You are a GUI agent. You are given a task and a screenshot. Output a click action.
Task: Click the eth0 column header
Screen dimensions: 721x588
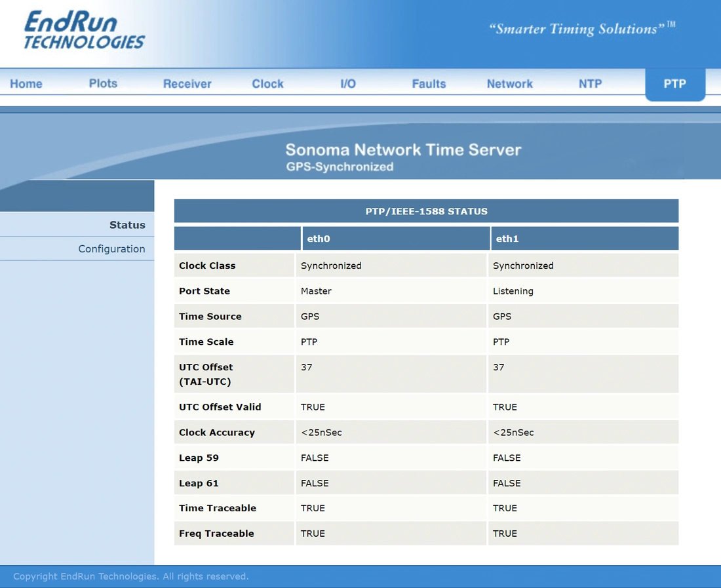[396, 239]
